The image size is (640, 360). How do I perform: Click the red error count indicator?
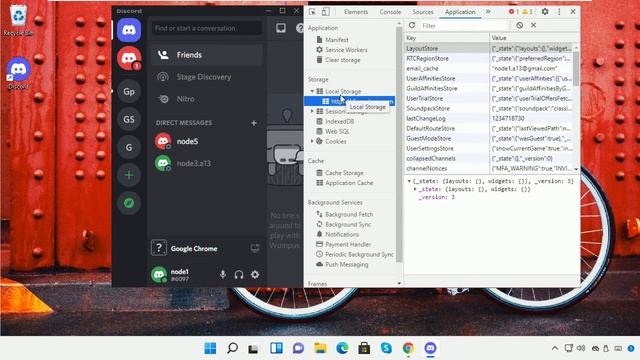513,12
